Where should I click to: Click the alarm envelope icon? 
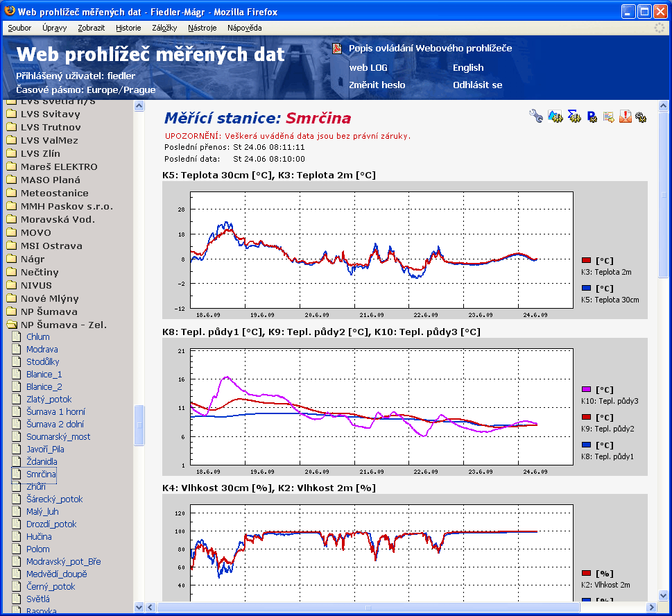click(625, 117)
